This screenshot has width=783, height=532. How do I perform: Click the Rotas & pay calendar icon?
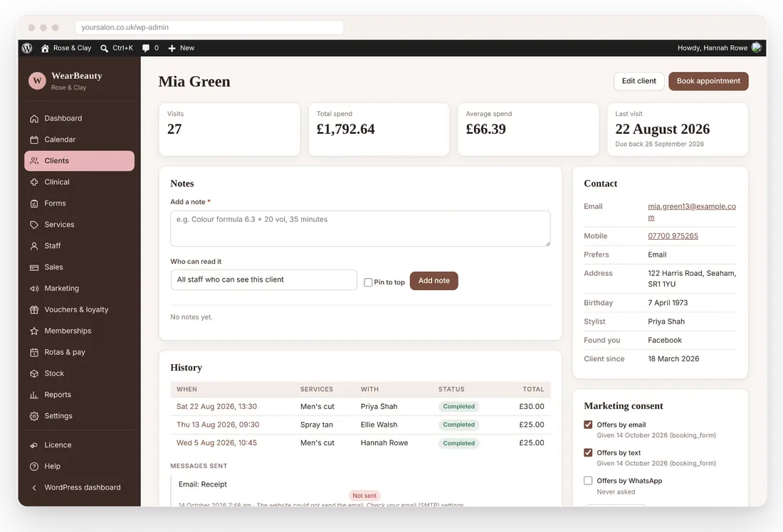(34, 352)
